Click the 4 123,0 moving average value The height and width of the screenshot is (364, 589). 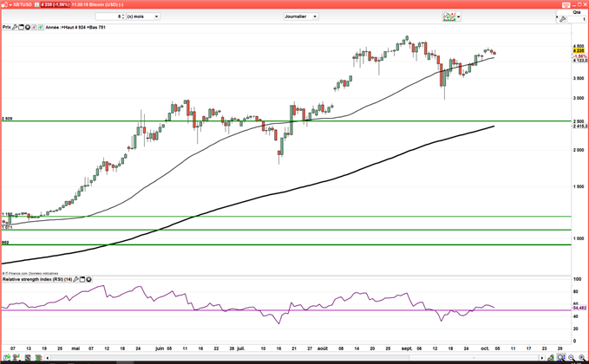point(580,61)
